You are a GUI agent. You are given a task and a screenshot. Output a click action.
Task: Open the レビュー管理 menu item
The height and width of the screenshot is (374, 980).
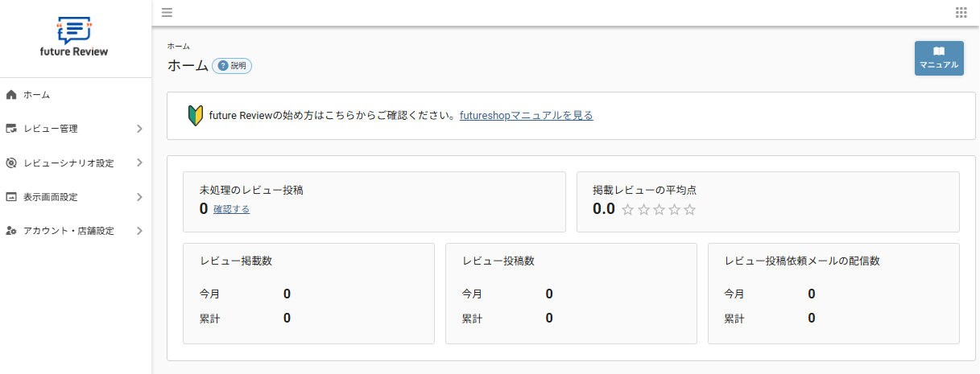point(51,129)
